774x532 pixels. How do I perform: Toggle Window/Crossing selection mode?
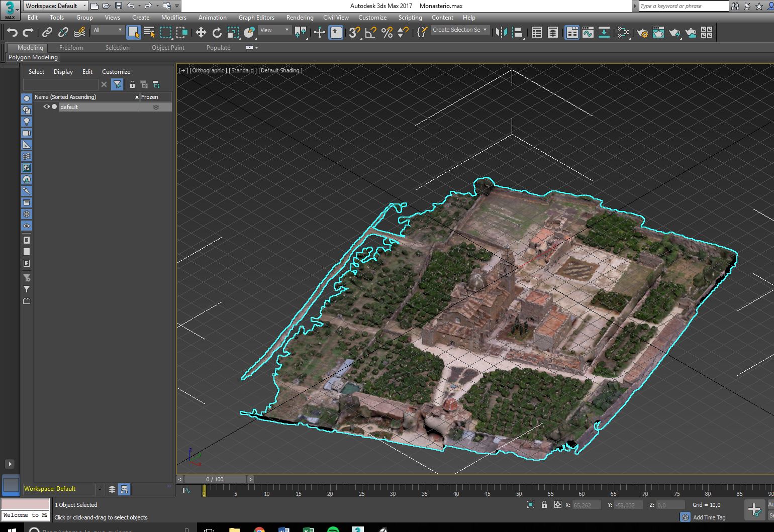[x=181, y=33]
